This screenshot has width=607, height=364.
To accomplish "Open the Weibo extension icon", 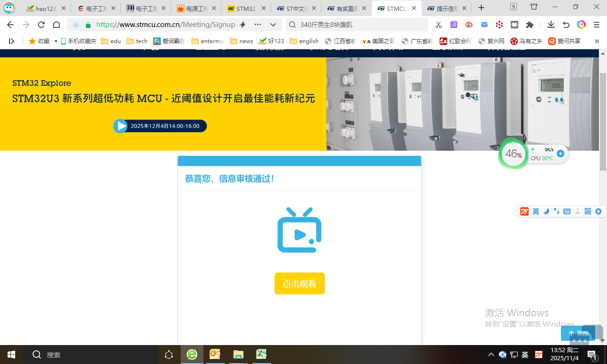I will [x=469, y=25].
